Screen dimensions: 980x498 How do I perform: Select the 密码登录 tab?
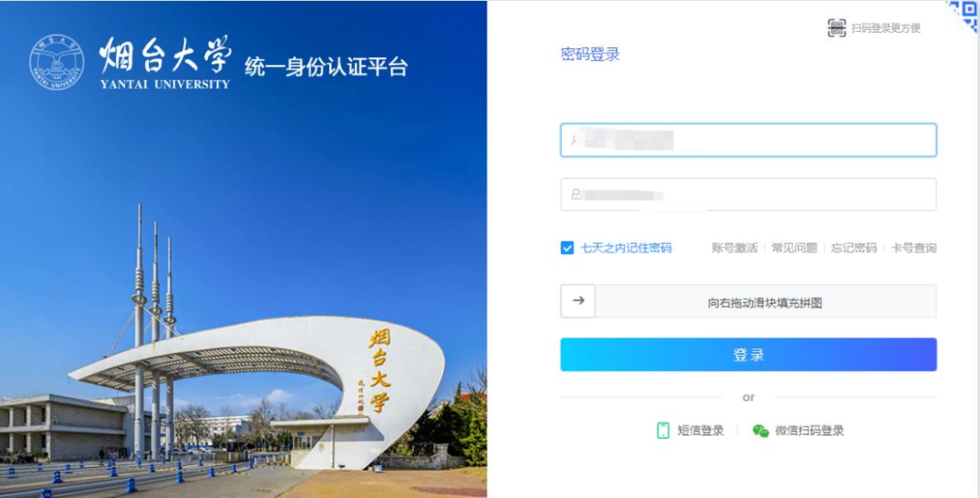pyautogui.click(x=590, y=54)
